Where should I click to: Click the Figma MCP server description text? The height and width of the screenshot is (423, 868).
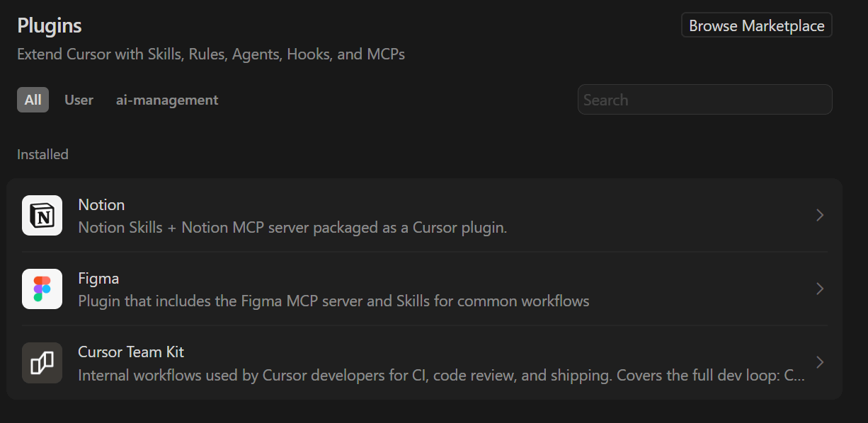tap(333, 301)
